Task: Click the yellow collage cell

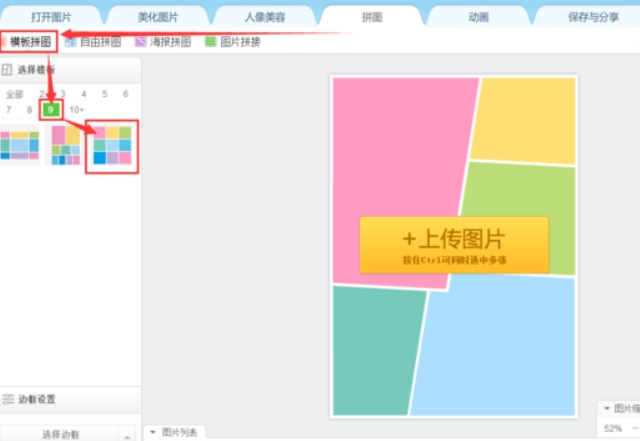Action: point(524,120)
